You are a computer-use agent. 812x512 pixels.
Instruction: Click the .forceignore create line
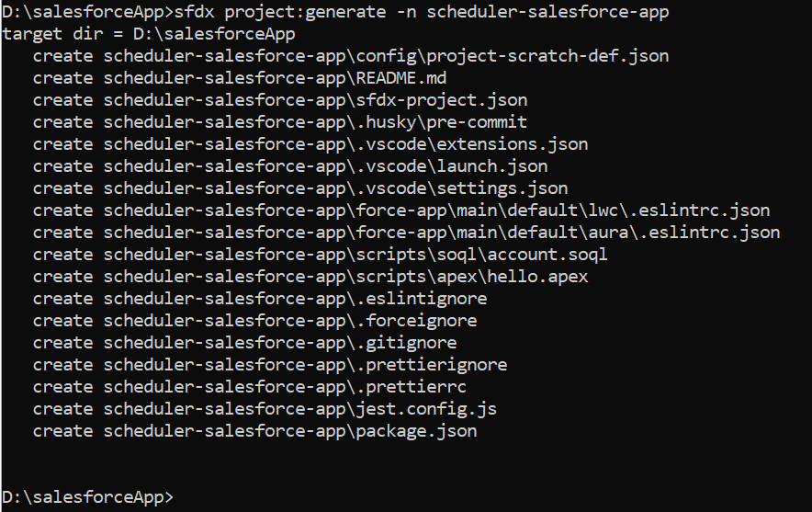click(x=254, y=321)
